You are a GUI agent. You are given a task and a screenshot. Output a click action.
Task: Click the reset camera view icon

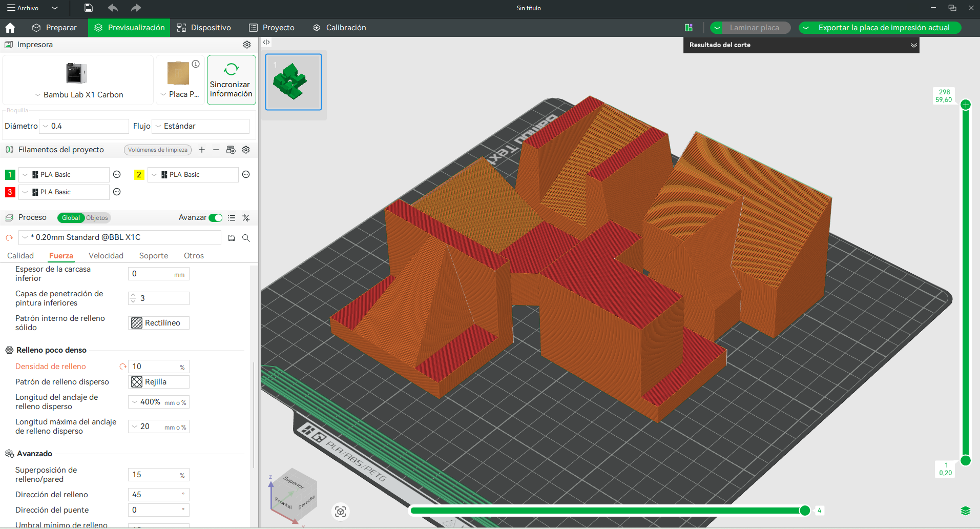point(341,511)
